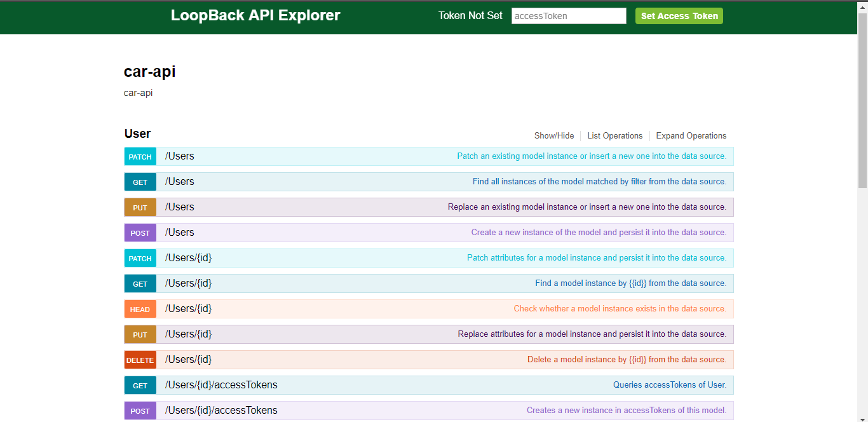Click 'Queries accessTokens of User.' description
The image size is (868, 422).
point(670,385)
